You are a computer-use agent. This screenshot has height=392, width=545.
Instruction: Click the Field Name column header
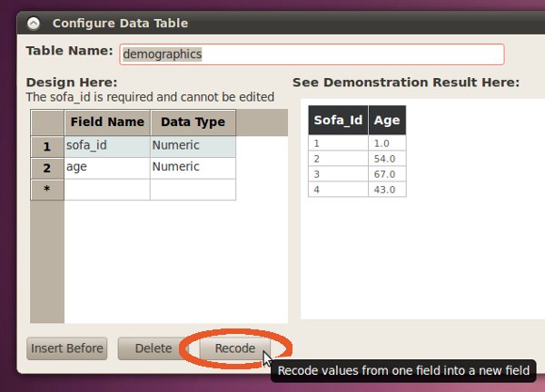point(107,122)
